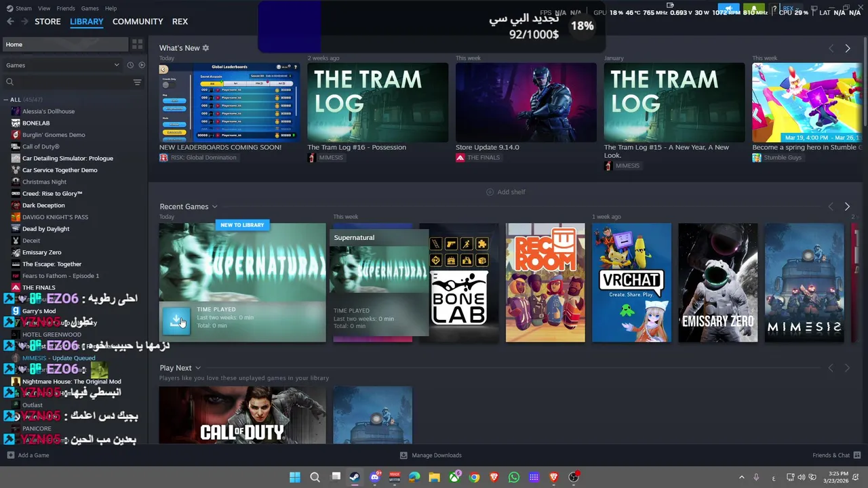Switch to the STORE tab
Image resolution: width=868 pixels, height=488 pixels.
(x=47, y=22)
